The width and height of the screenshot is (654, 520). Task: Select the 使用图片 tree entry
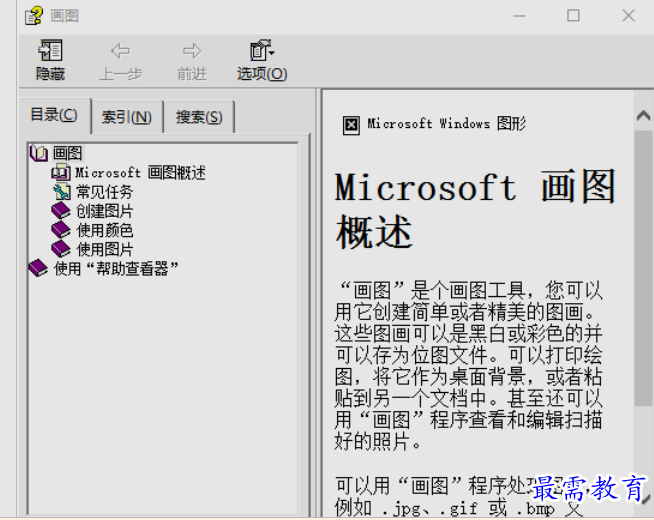coord(104,249)
